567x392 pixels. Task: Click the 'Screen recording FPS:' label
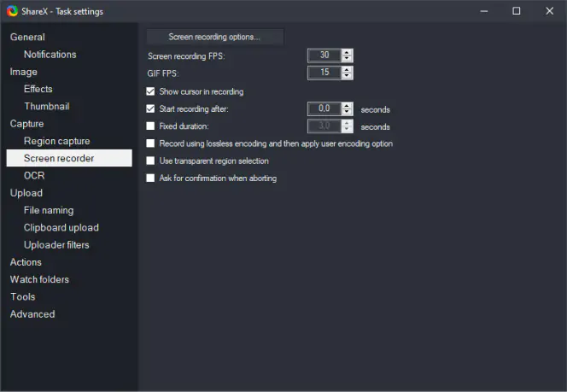(x=186, y=56)
